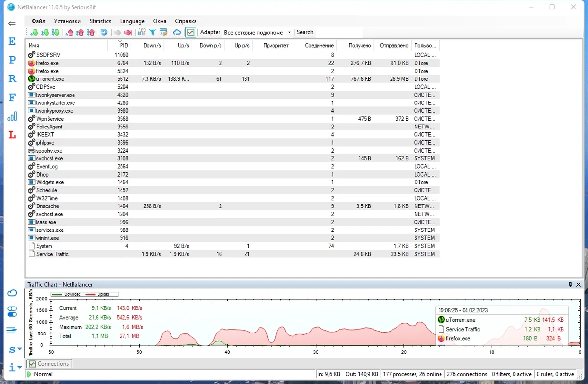
Task: Toggle the traffic chart button in toolbar
Action: click(191, 32)
